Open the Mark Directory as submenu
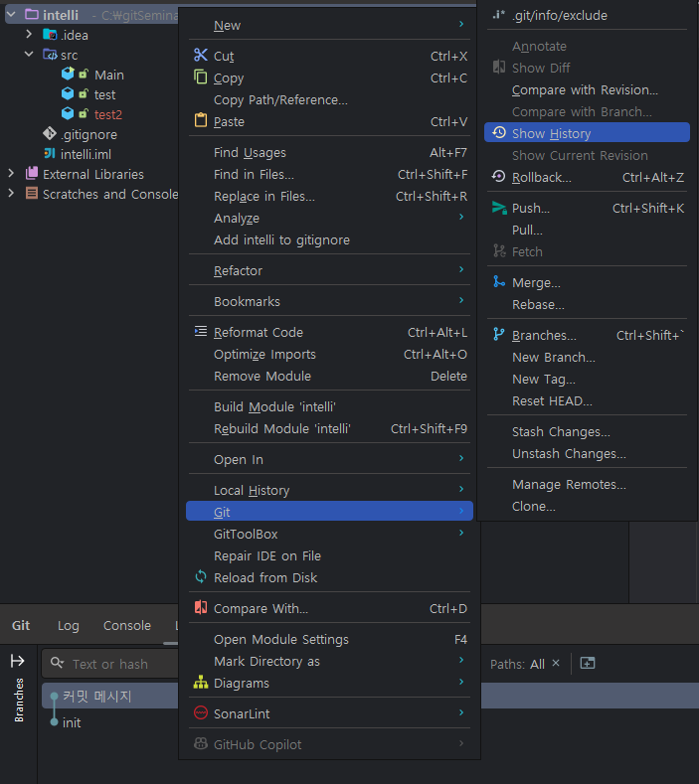699x784 pixels. click(329, 661)
